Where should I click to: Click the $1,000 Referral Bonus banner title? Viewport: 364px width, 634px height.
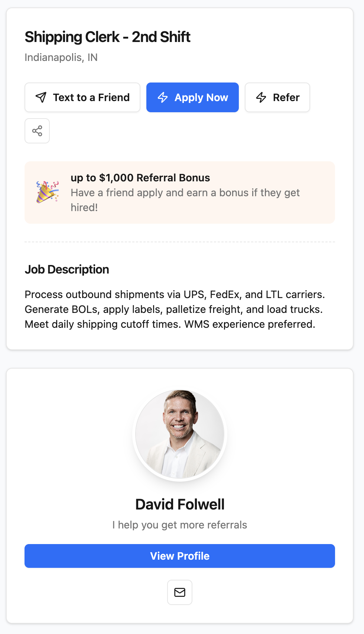140,178
